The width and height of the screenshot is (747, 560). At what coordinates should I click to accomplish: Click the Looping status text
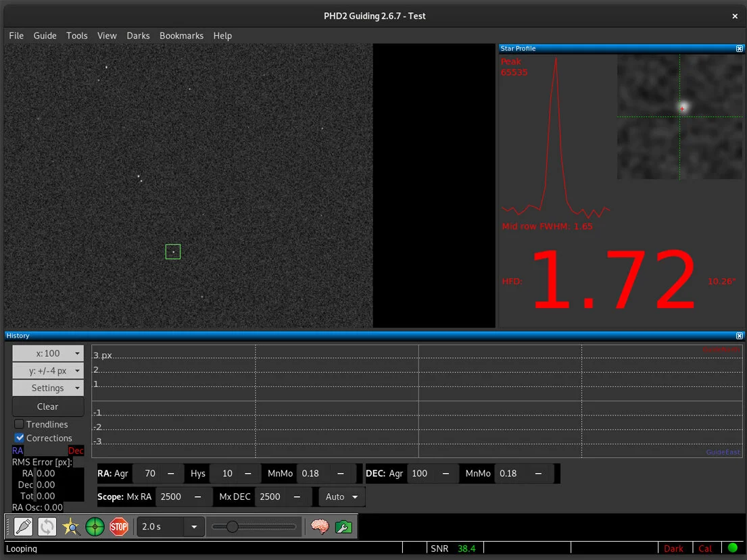22,549
